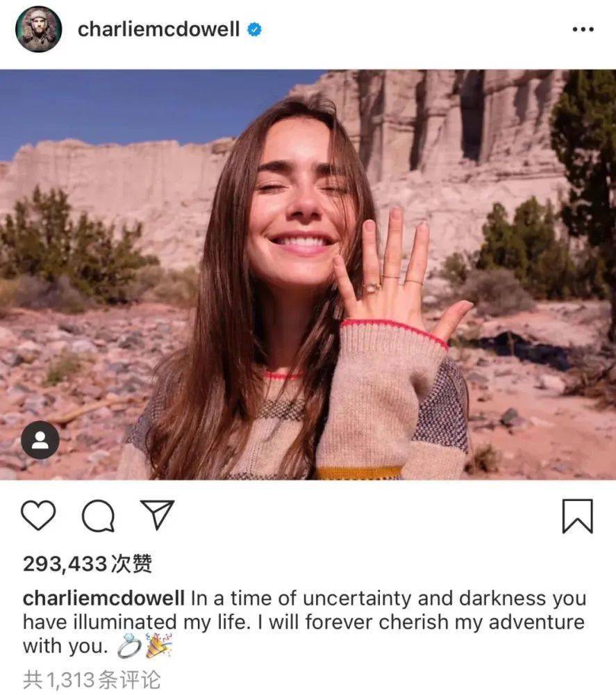The image size is (616, 695).
Task: Open comments via the speech bubble icon
Action: 99,516
